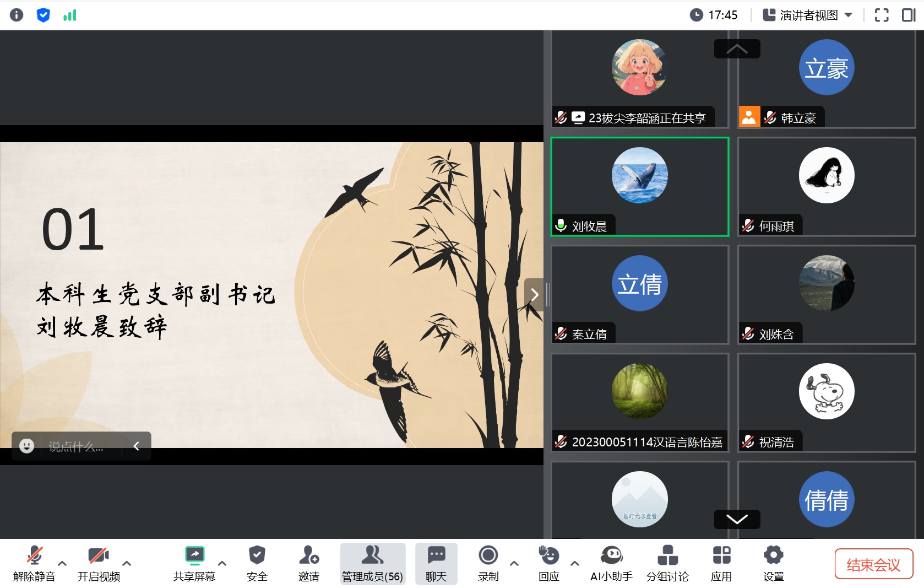Check the network signal strength icon

70,15
